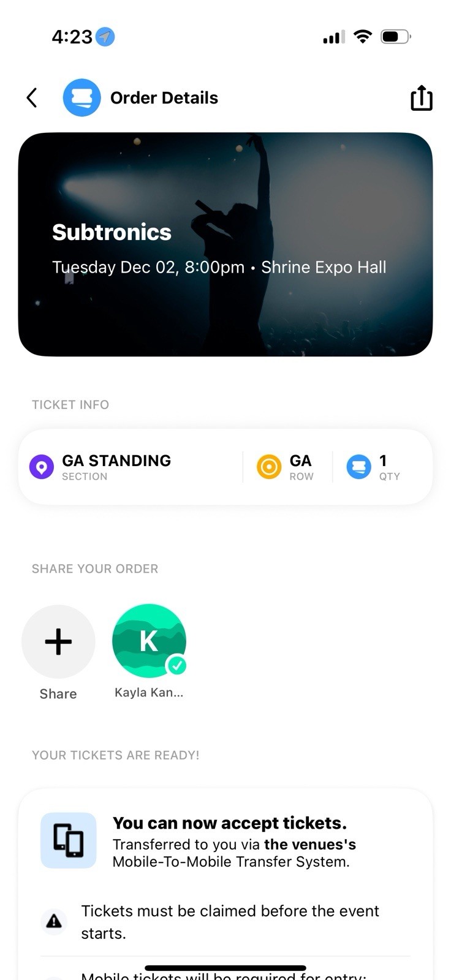Tap the purple section location pin icon
The image size is (451, 980).
point(42,467)
